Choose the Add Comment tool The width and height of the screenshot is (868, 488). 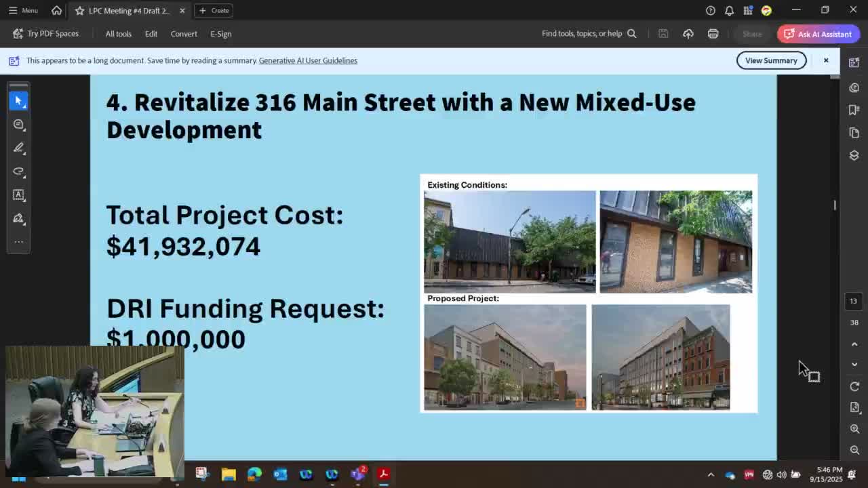pos(18,125)
